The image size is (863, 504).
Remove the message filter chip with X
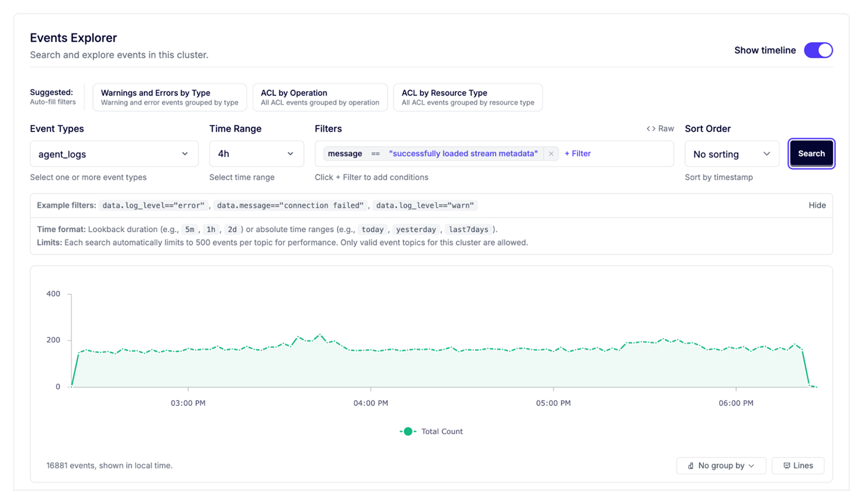tap(551, 154)
